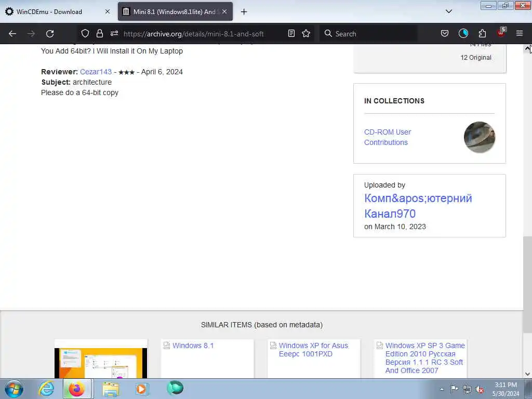
Task: Go back to the previous page
Action: click(x=12, y=34)
